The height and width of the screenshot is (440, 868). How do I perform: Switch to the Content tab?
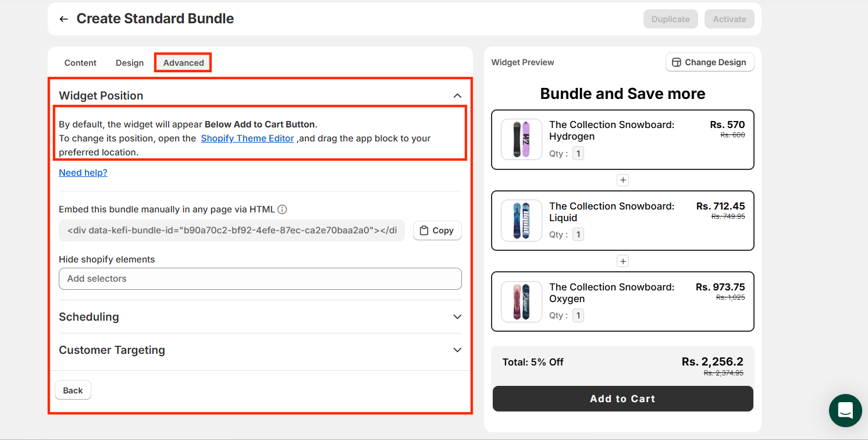(x=80, y=63)
